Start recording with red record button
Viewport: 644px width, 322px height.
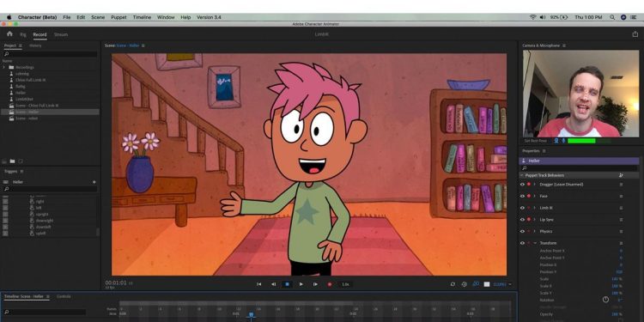[x=330, y=284]
